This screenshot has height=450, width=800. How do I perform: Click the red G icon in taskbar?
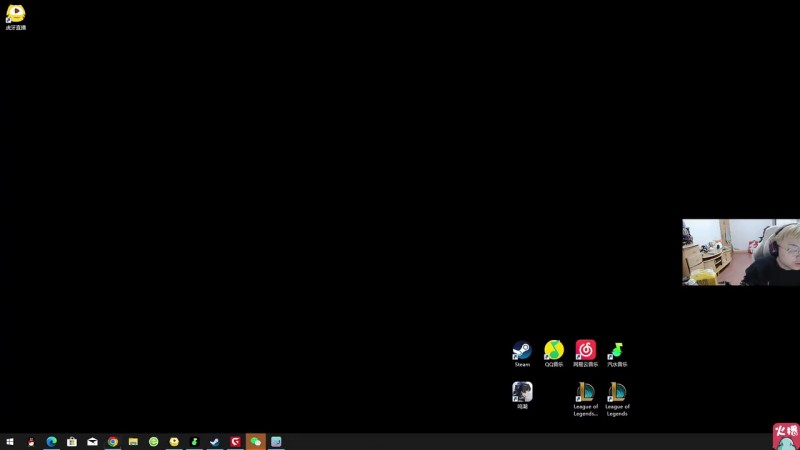tap(236, 441)
